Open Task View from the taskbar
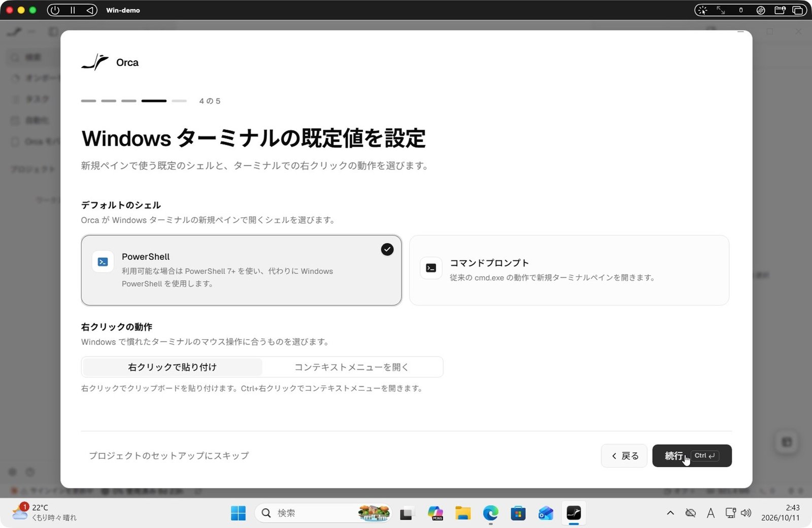812x528 pixels. coord(406,513)
